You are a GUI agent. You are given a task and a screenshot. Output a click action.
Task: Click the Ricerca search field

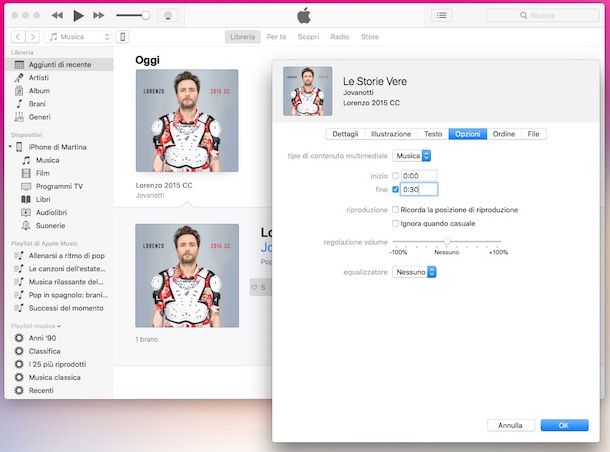[543, 16]
